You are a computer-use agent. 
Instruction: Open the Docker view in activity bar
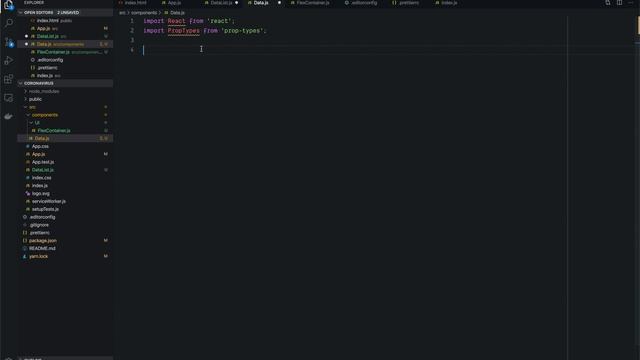[9, 117]
